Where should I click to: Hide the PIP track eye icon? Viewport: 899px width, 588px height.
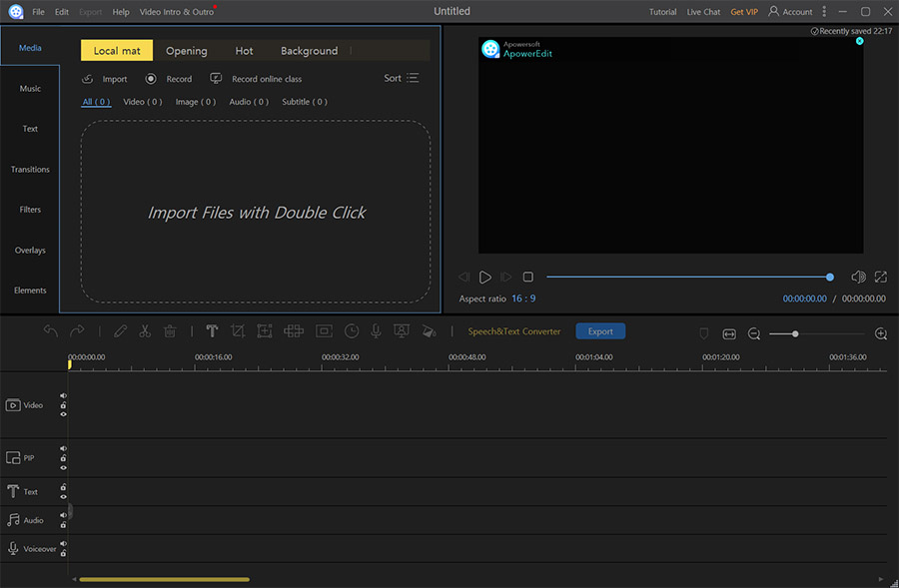click(63, 467)
